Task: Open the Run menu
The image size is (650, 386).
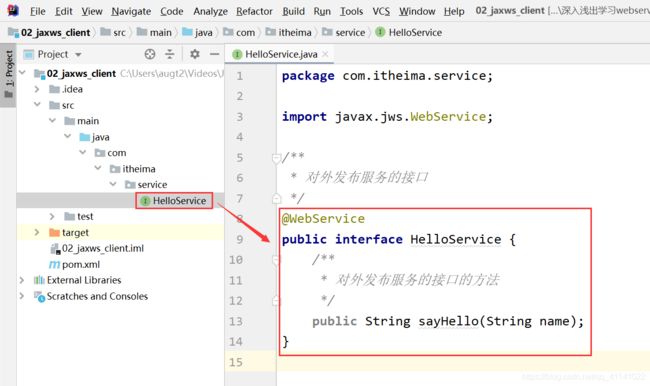Action: point(322,11)
